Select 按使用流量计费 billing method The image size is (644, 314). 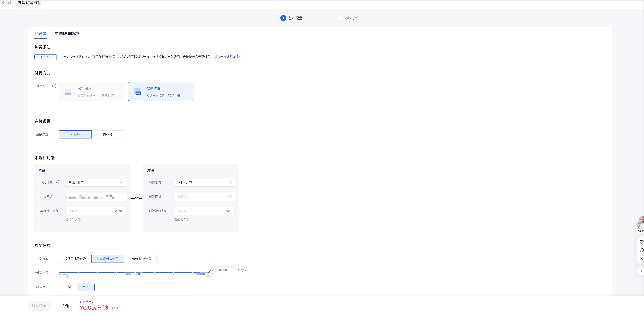[75, 259]
